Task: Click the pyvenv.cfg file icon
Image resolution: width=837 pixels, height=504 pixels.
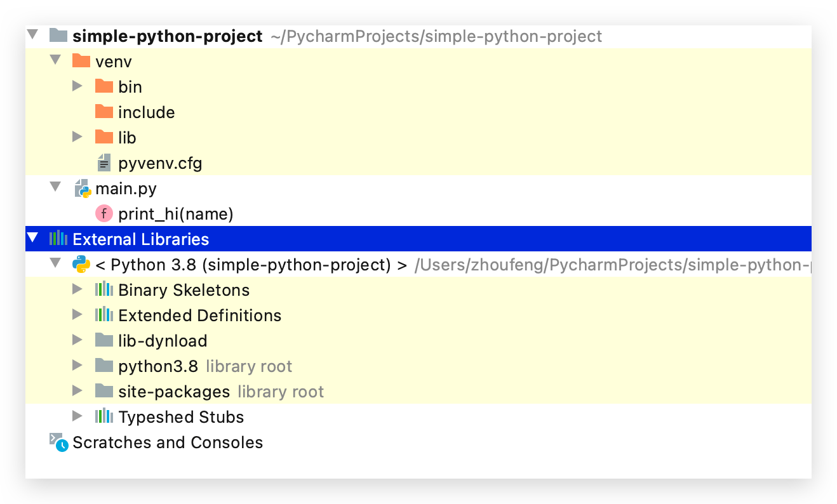Action: pyautogui.click(x=104, y=162)
